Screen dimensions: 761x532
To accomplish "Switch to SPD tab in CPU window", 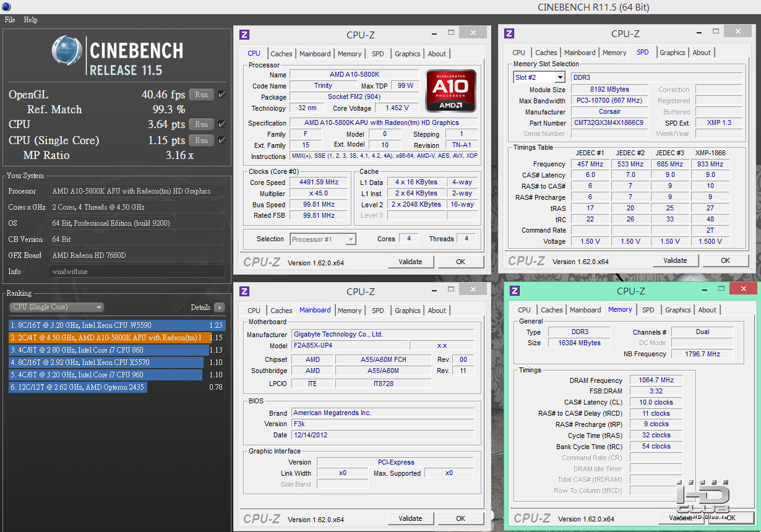I will (378, 54).
